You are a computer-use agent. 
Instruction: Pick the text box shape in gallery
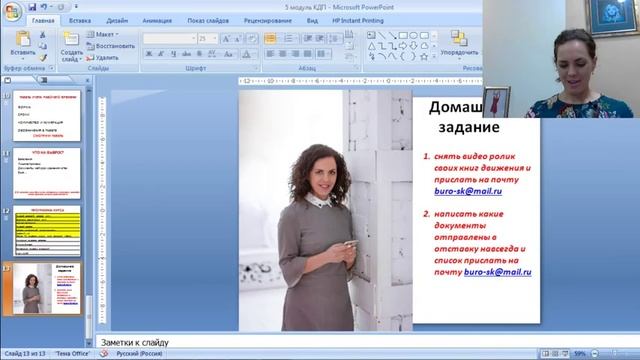pyautogui.click(x=371, y=36)
